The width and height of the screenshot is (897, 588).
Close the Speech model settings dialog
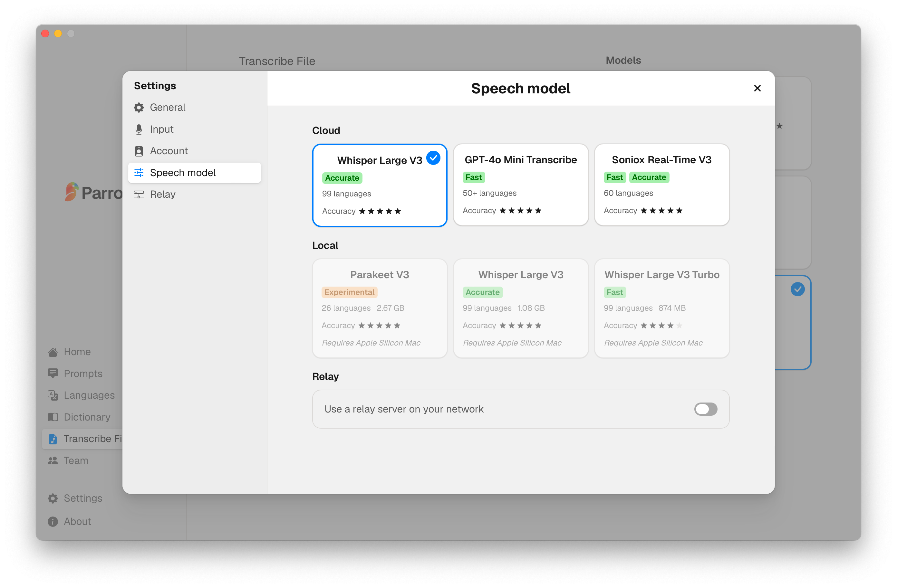coord(757,88)
